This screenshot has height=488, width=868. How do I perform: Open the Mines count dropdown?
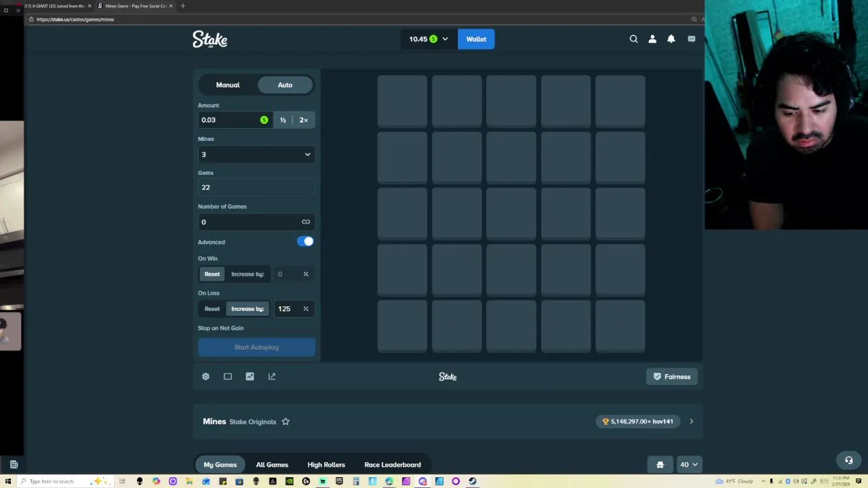coord(256,155)
